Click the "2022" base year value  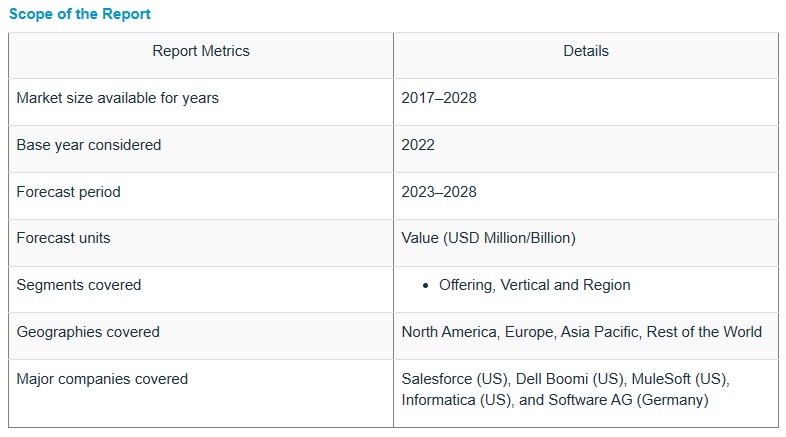418,145
